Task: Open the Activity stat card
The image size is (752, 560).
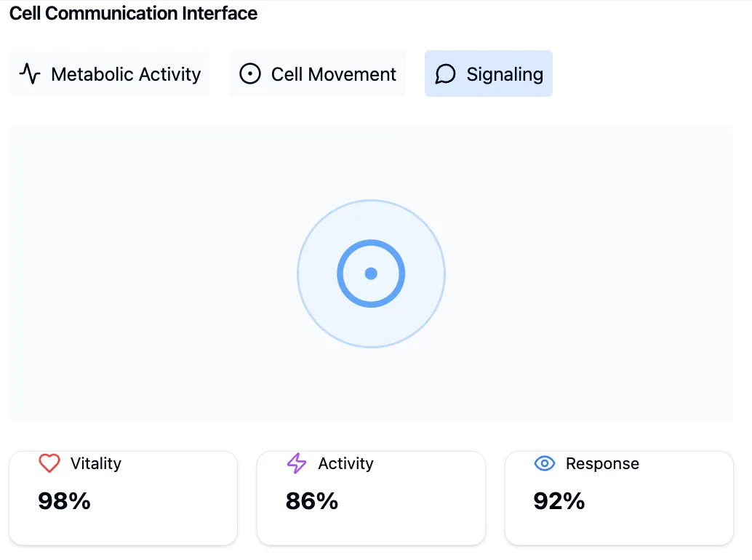Action: [371, 498]
